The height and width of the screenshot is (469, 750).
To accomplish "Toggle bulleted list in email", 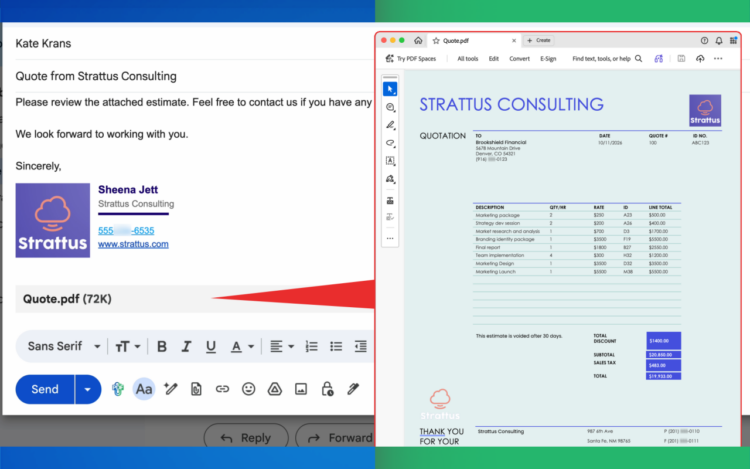I will tap(336, 347).
